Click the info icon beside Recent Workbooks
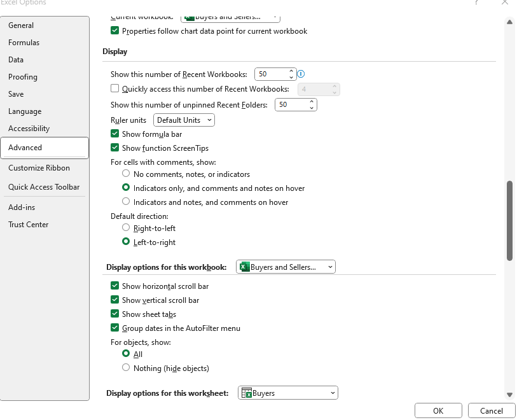The image size is (517, 420). click(301, 74)
